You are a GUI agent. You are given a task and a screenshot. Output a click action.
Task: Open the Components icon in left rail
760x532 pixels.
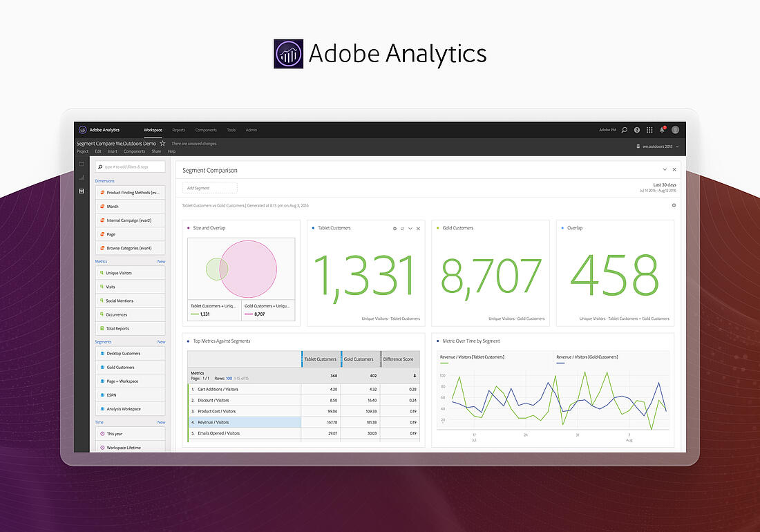(x=82, y=191)
